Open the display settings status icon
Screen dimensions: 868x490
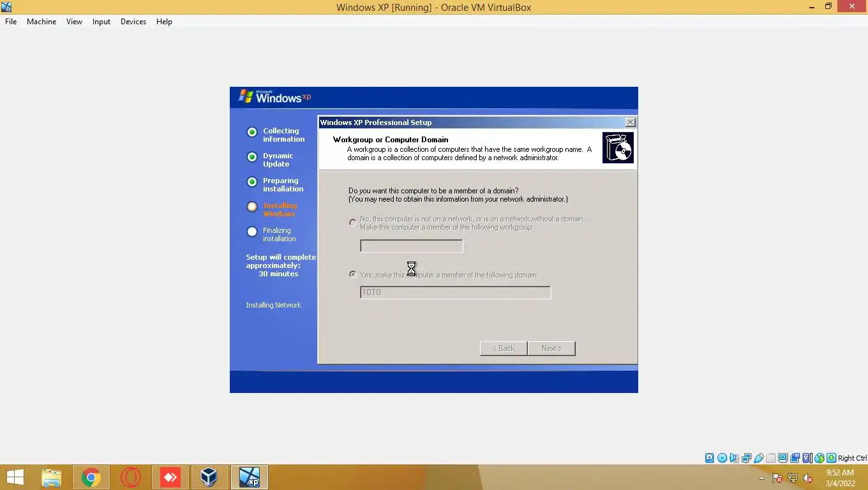pyautogui.click(x=782, y=458)
